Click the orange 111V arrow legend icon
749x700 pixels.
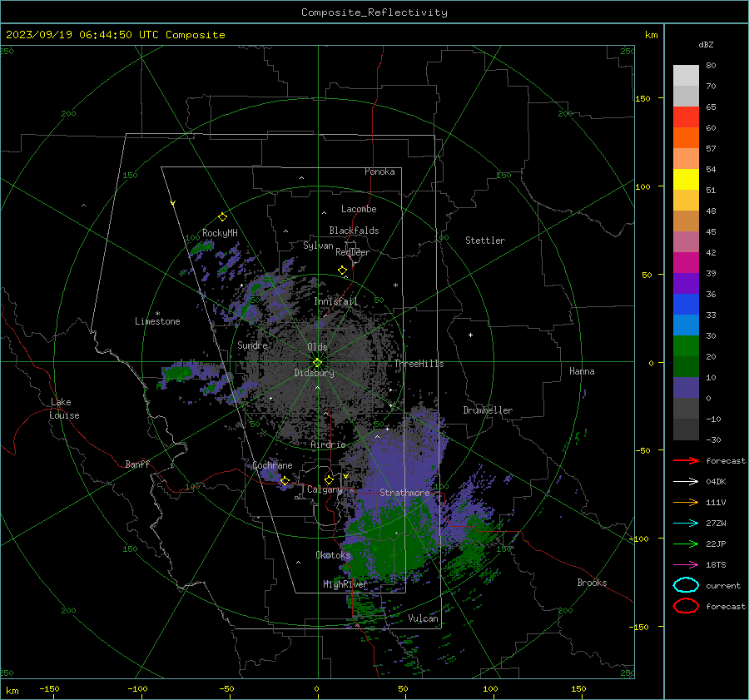pos(686,502)
